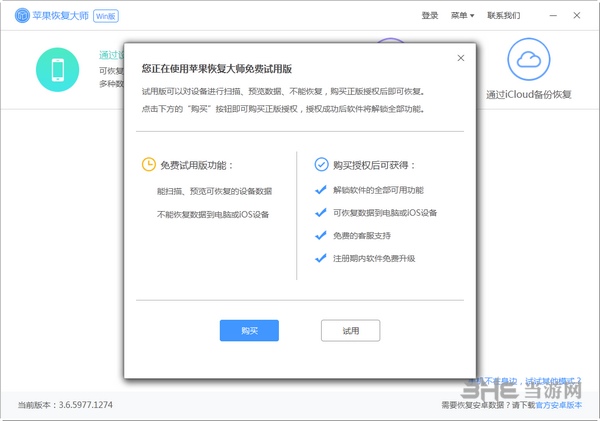Click the 不能恢复数据到电脑或iOS设备 text
Image resolution: width=600 pixels, height=421 pixels.
point(213,214)
